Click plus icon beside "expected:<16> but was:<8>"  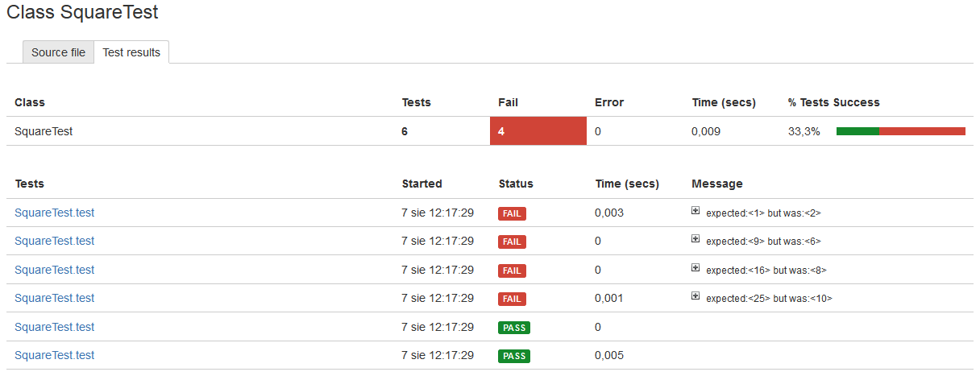(696, 268)
